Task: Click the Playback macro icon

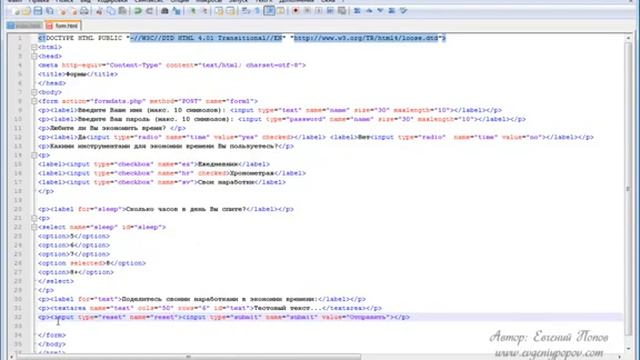Action: pos(319,11)
